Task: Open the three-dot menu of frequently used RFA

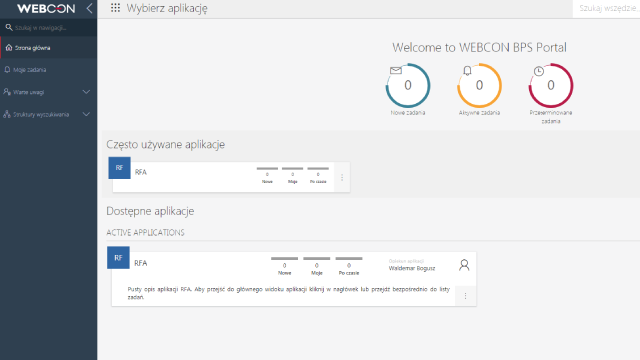Action: [342, 178]
